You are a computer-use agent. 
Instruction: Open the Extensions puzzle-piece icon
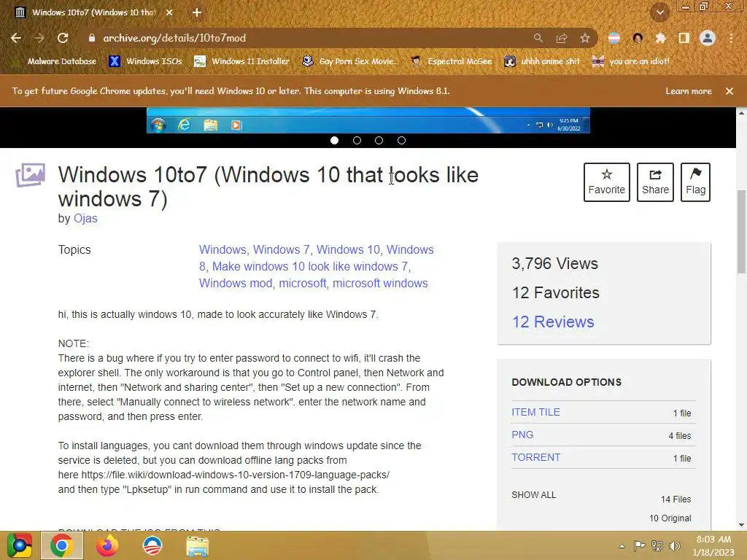(660, 38)
